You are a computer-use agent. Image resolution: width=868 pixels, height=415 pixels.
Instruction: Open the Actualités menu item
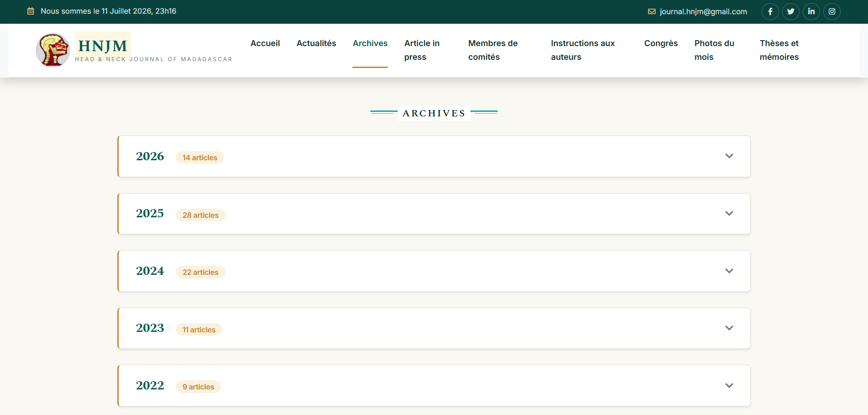[316, 43]
